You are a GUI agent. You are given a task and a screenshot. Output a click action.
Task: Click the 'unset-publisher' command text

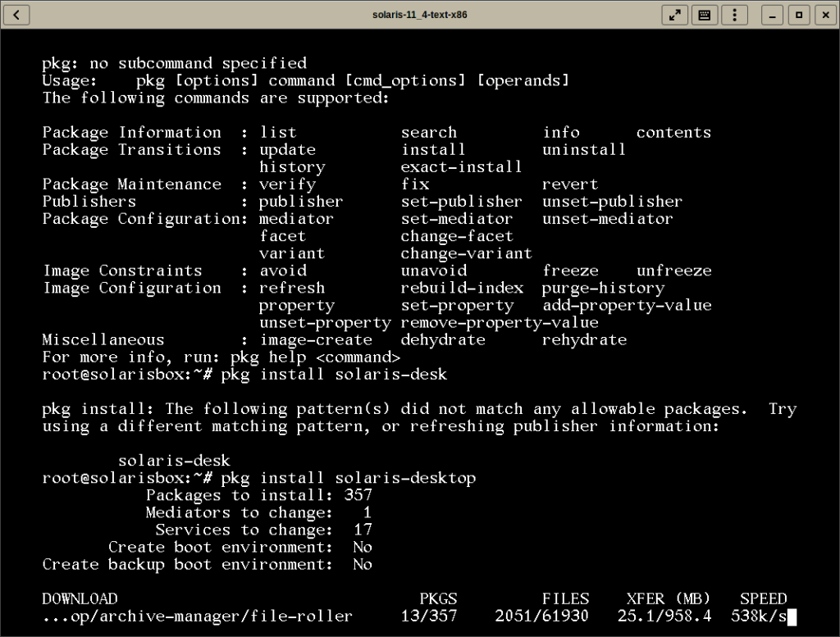[612, 202]
